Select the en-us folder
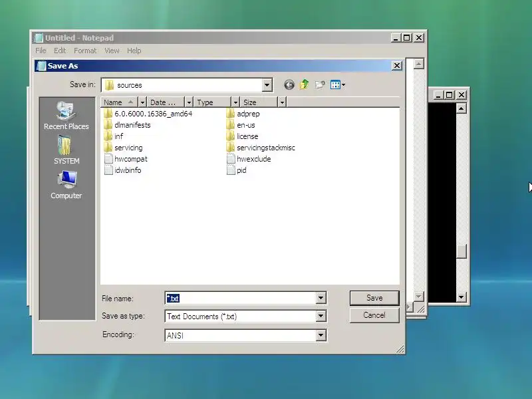This screenshot has height=399, width=532. coord(241,125)
